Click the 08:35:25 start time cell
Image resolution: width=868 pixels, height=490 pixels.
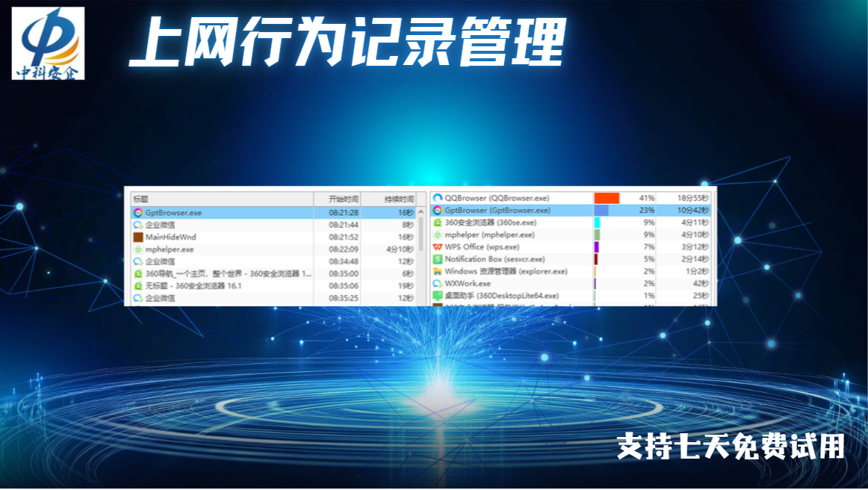coord(344,298)
